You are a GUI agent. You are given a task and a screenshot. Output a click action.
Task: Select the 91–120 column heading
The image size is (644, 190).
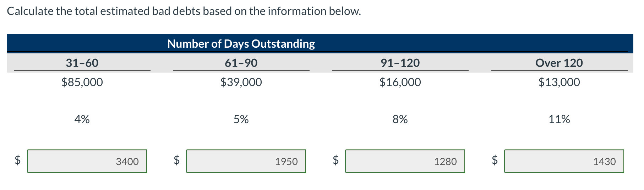400,63
